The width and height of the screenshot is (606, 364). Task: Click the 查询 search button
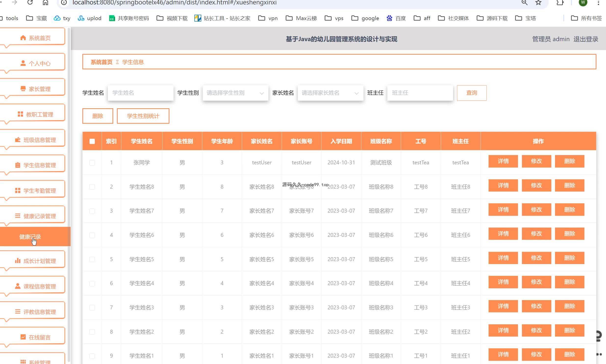[x=471, y=93]
